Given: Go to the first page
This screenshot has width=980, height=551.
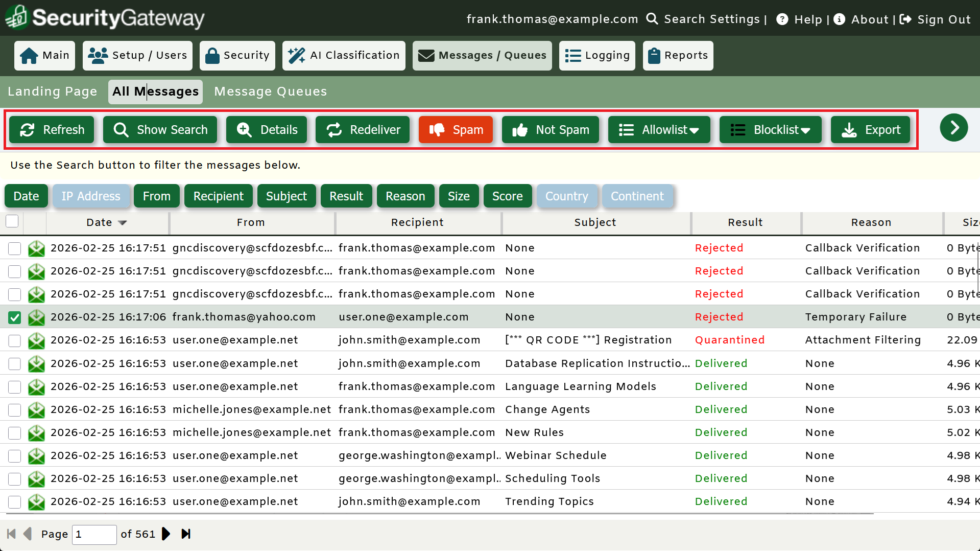Looking at the screenshot, I should pos(11,534).
